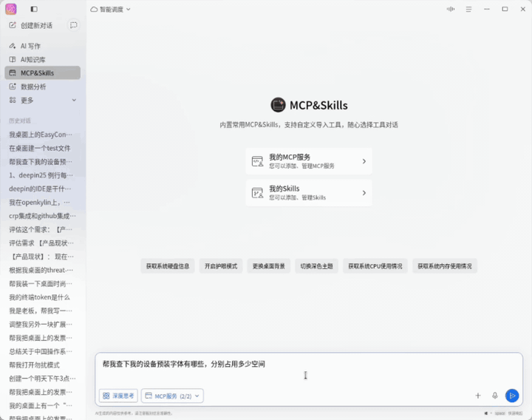Open history chat 我是老板，帮我写一…
The image size is (532, 420).
click(42, 311)
